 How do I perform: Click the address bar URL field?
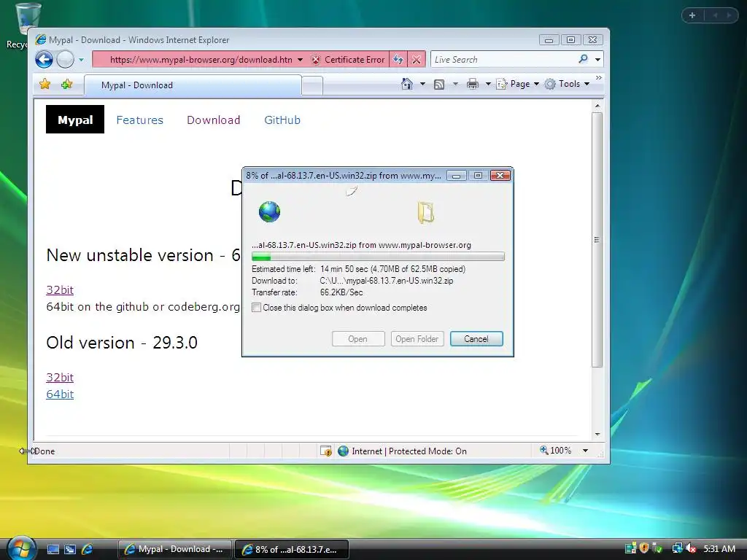[200, 60]
